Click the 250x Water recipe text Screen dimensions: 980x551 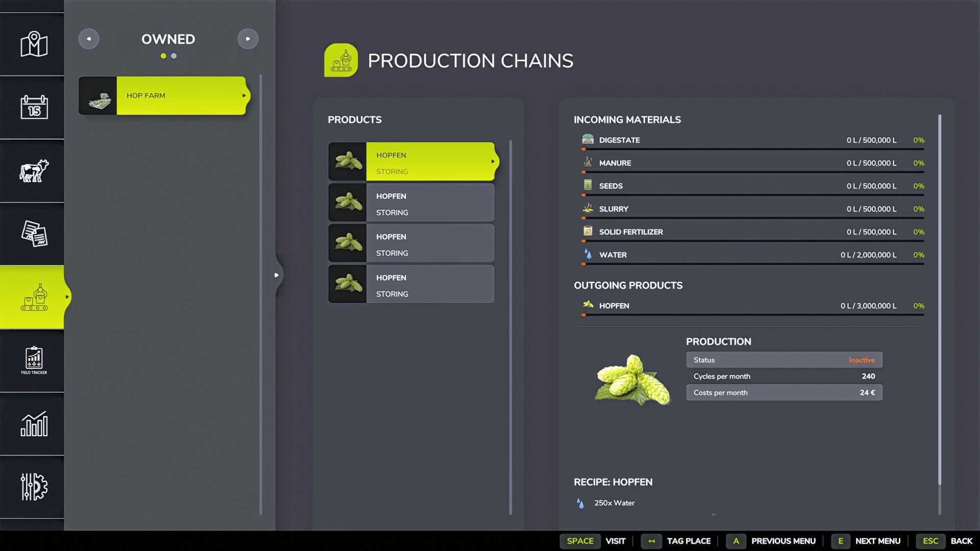click(x=615, y=503)
